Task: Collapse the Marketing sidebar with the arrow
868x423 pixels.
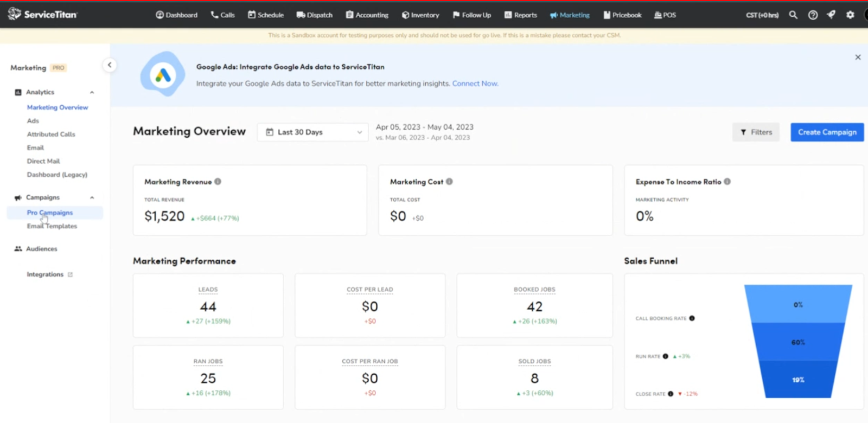Action: tap(110, 65)
